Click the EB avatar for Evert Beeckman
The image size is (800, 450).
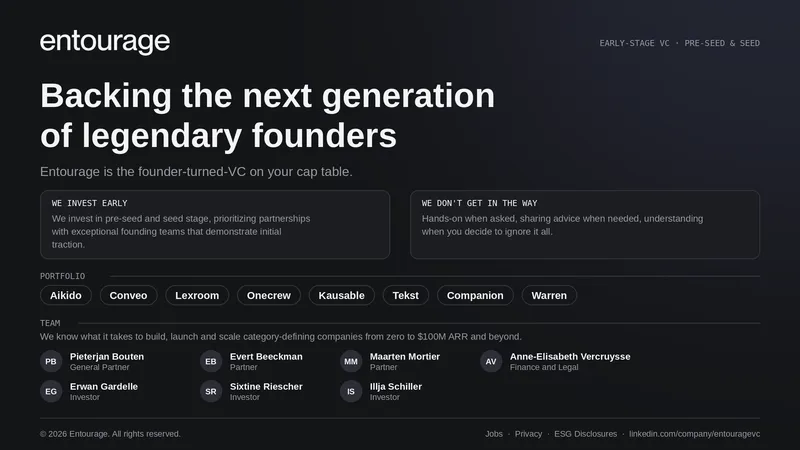(211, 361)
